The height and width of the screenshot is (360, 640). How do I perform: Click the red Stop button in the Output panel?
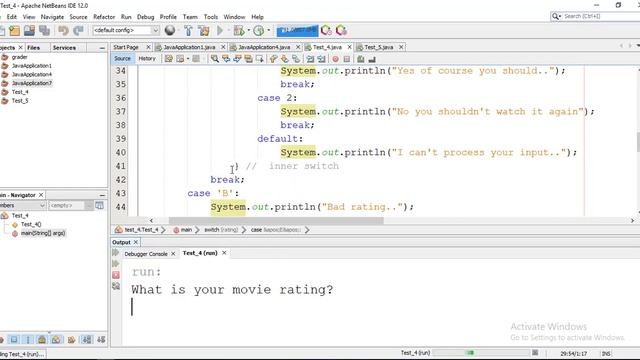(x=116, y=275)
